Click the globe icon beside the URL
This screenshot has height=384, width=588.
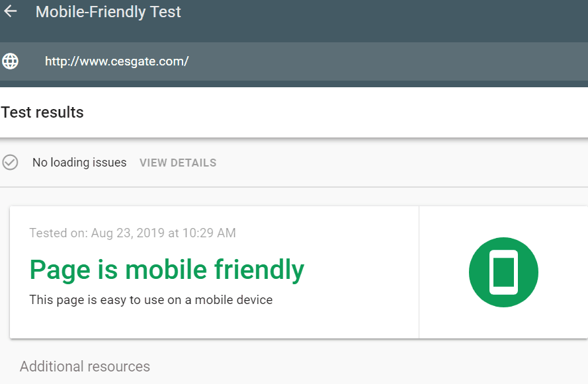[x=10, y=61]
